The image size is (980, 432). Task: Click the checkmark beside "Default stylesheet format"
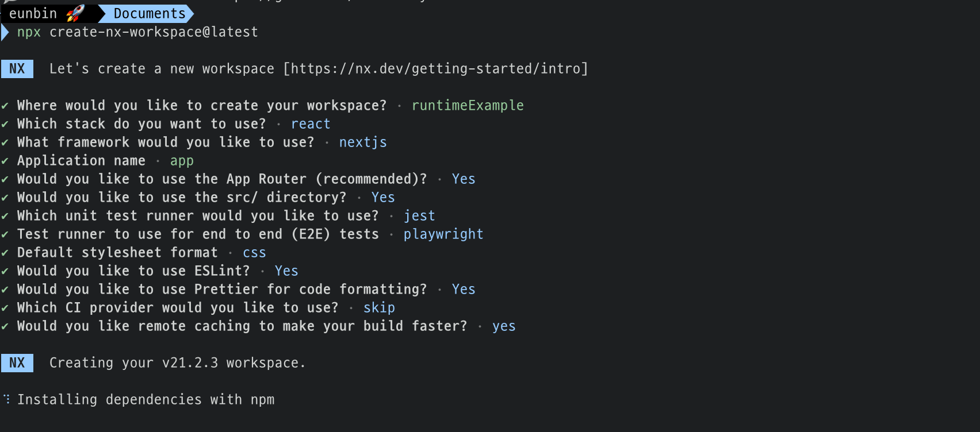5,253
